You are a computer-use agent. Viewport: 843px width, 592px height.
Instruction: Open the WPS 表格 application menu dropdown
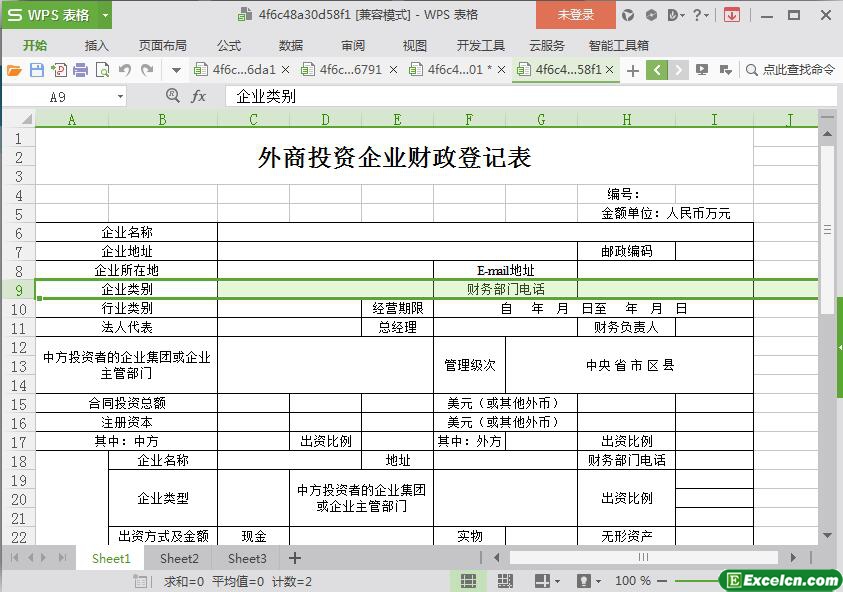(105, 15)
